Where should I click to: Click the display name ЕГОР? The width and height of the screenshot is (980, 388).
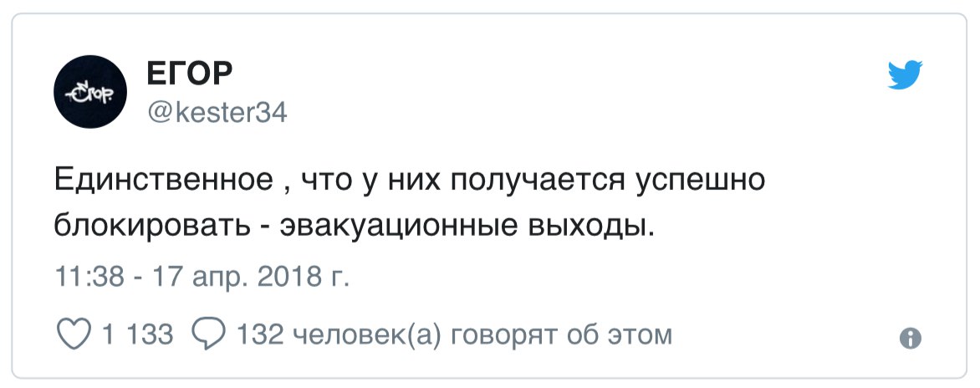coord(188,74)
